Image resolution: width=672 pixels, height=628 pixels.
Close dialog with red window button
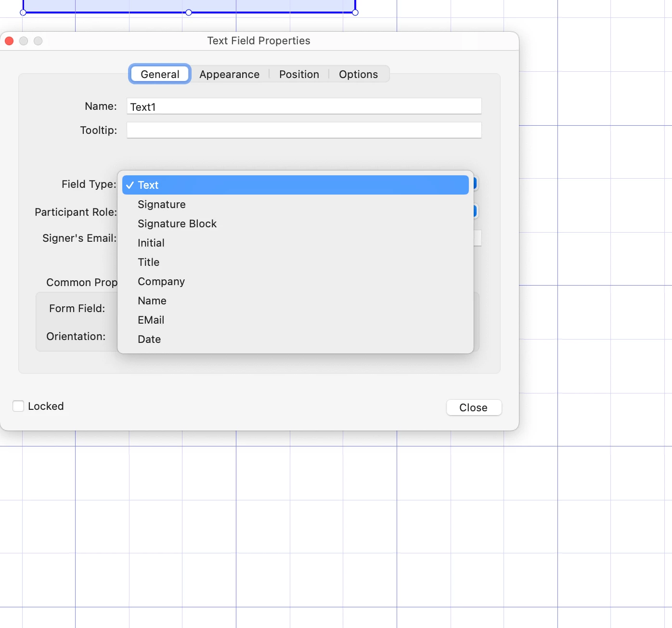(x=9, y=41)
